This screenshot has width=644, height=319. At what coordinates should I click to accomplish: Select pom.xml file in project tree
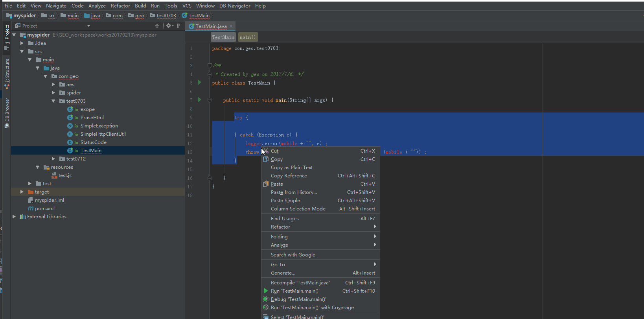point(44,208)
